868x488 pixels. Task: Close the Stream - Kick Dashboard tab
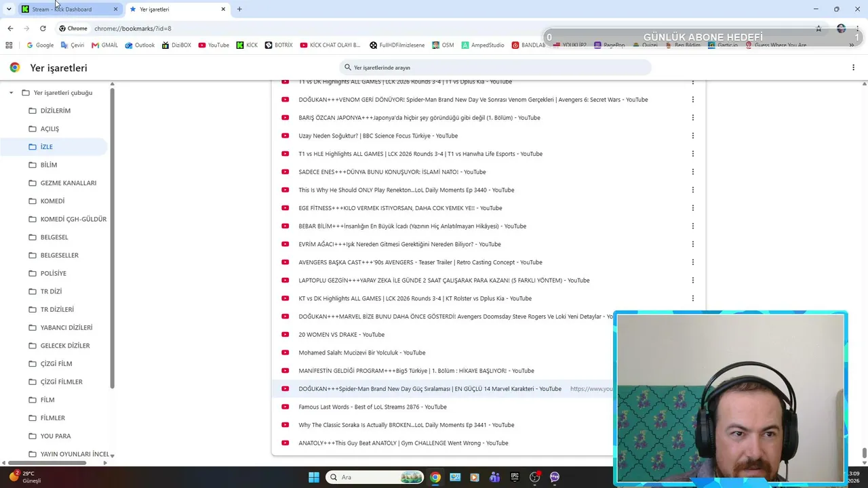115,9
